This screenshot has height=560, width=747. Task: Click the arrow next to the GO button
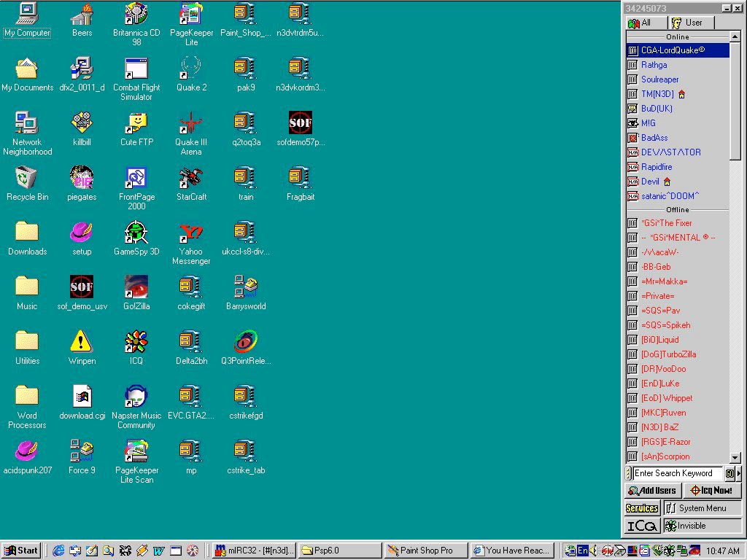coord(738,473)
